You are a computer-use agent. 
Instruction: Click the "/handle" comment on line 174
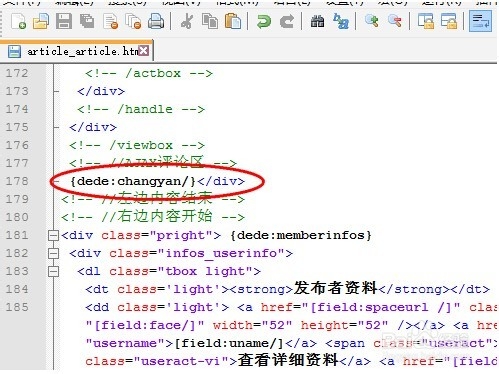(x=141, y=109)
